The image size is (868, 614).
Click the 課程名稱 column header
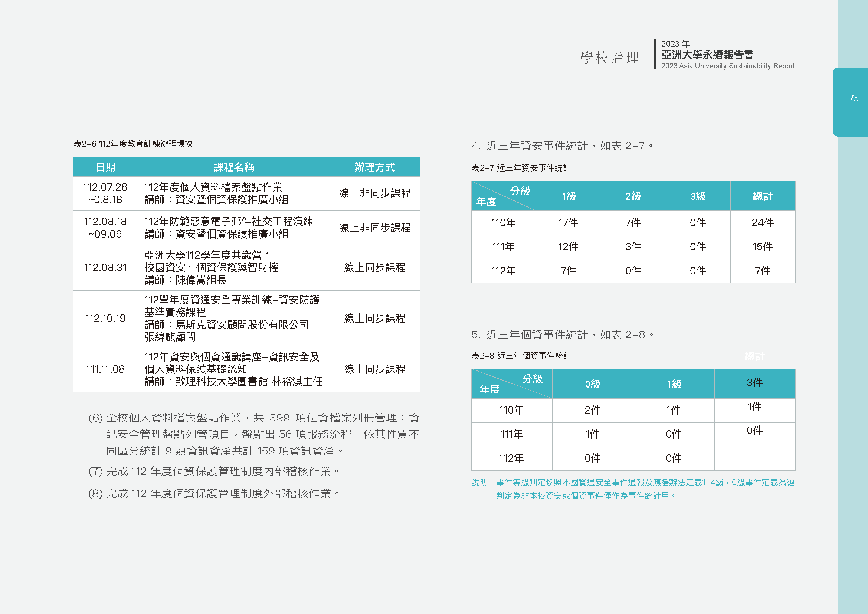point(234,167)
